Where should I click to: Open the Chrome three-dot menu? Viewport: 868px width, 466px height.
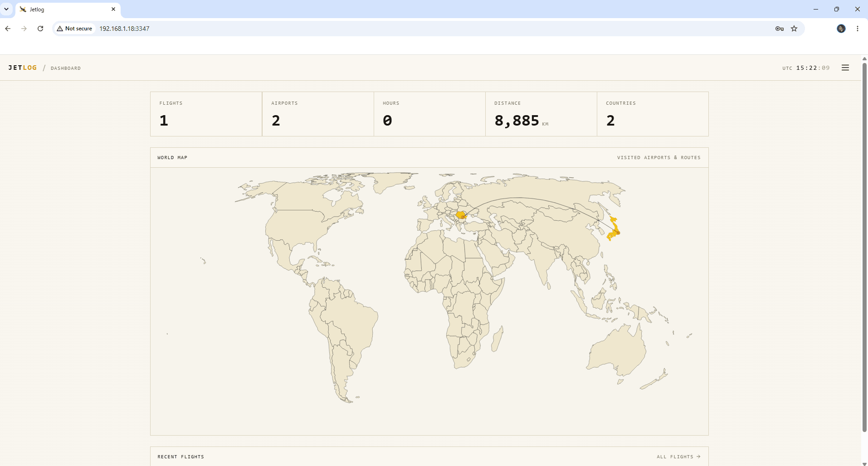(x=858, y=29)
